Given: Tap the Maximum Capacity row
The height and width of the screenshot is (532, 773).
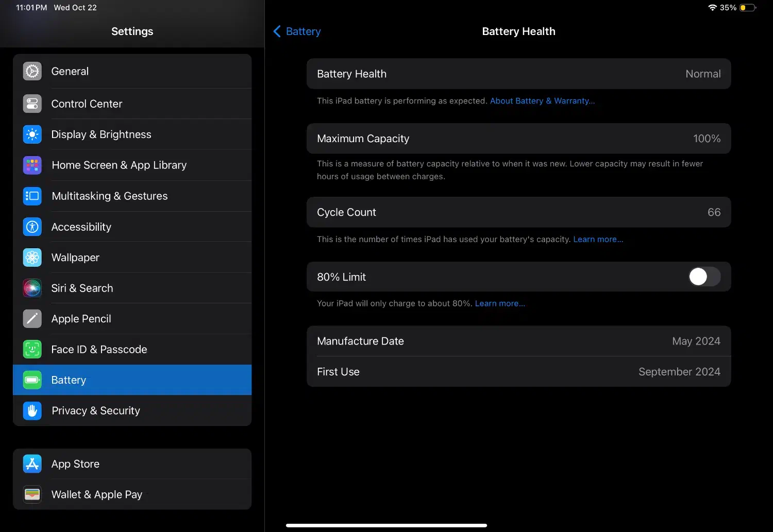Looking at the screenshot, I should 519,139.
